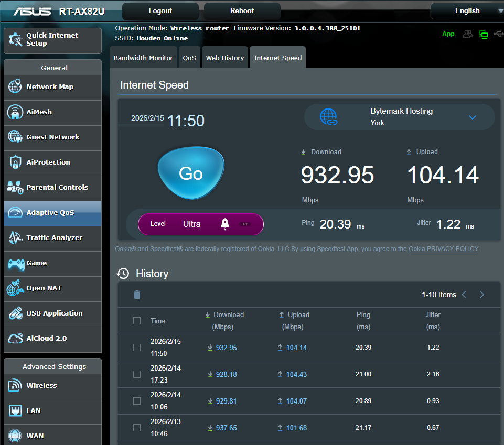
Task: Go to next history page
Action: [x=482, y=295]
